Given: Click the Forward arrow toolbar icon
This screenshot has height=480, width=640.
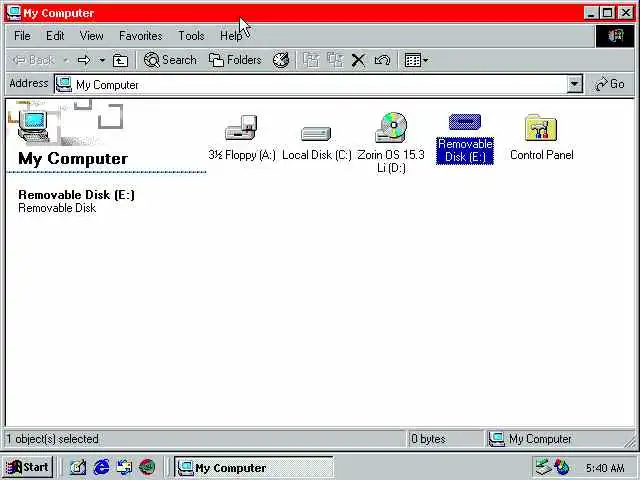Looking at the screenshot, I should [84, 60].
